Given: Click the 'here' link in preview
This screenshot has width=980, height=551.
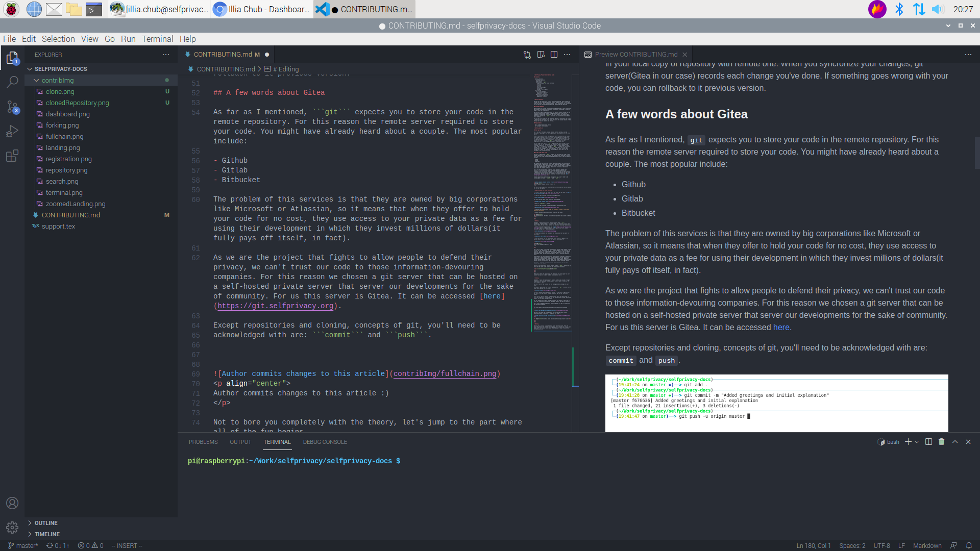Looking at the screenshot, I should pos(781,328).
